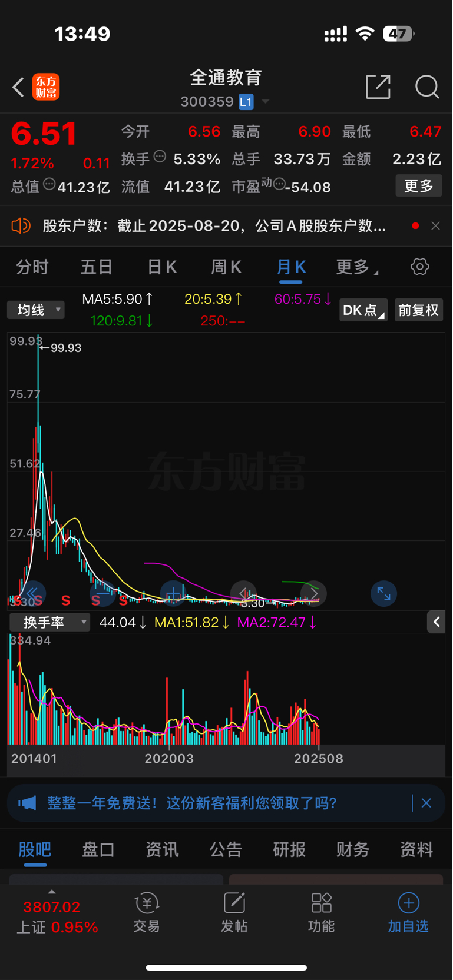Switch to the 分时 chart tab
Image resolution: width=453 pixels, height=980 pixels.
point(32,267)
